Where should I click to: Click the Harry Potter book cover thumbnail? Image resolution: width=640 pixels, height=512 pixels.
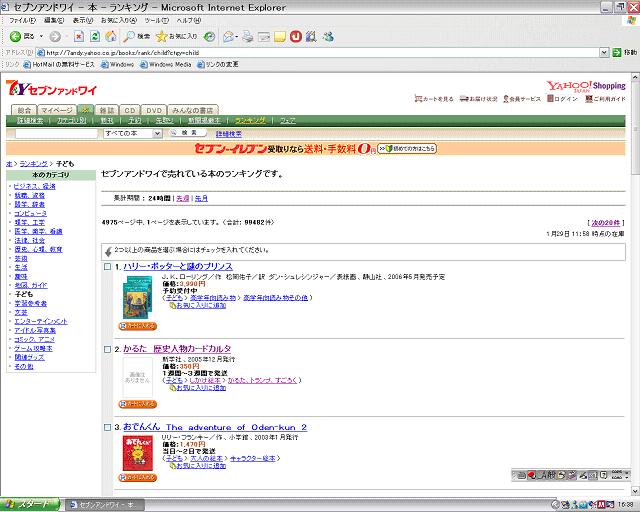click(138, 297)
